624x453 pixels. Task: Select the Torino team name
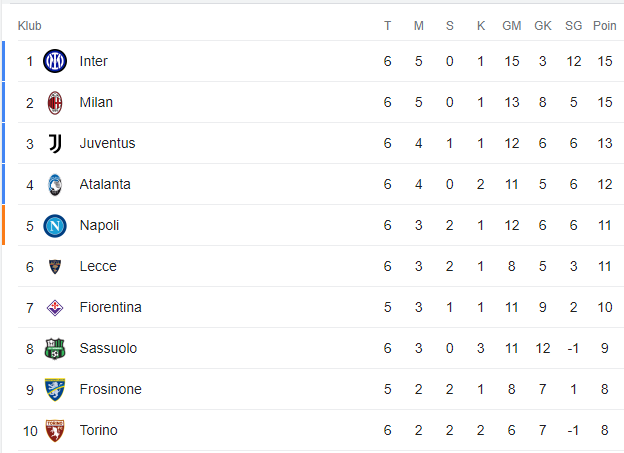pos(99,430)
